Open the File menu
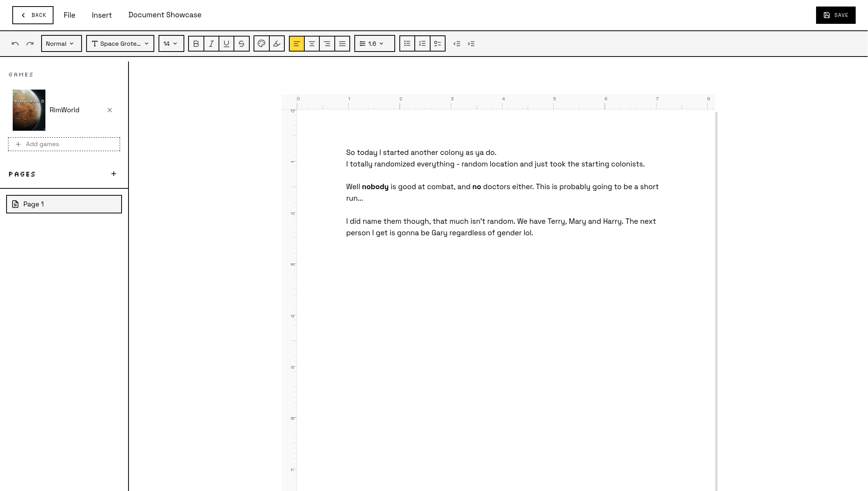 70,15
